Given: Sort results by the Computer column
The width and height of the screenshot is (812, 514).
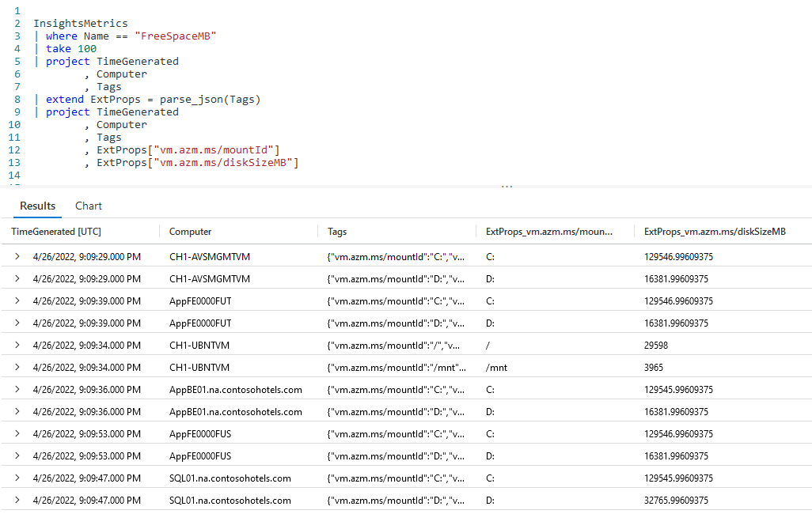Looking at the screenshot, I should click(x=192, y=231).
